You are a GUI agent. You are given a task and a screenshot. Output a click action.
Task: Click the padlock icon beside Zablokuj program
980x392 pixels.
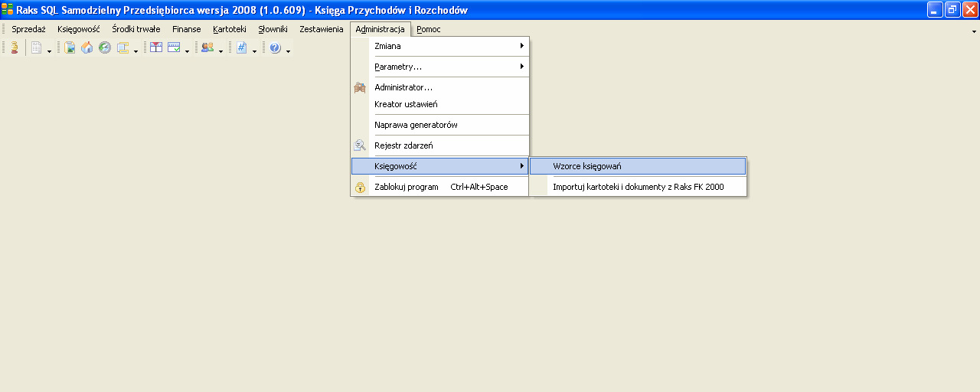[x=360, y=187]
